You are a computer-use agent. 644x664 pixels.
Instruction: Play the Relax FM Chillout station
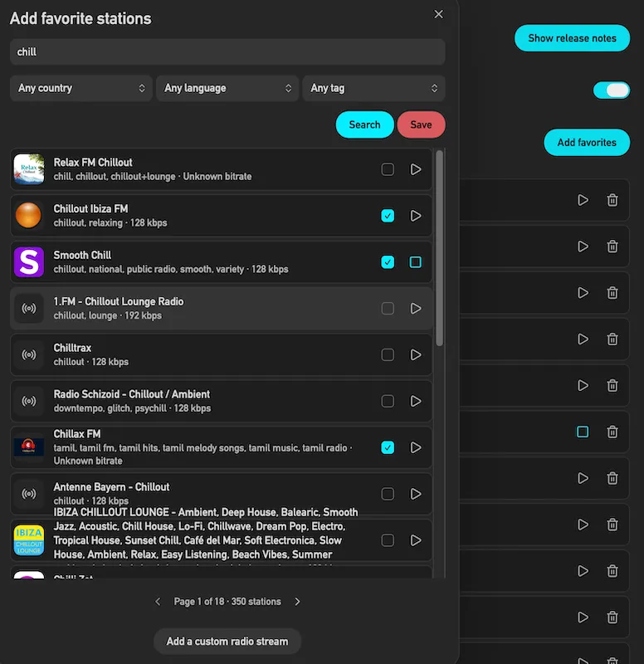416,169
